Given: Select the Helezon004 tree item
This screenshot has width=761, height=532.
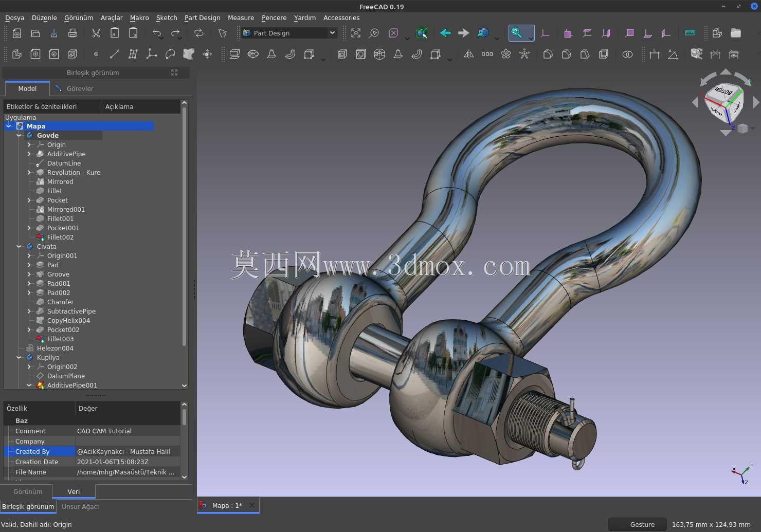Looking at the screenshot, I should (x=55, y=348).
